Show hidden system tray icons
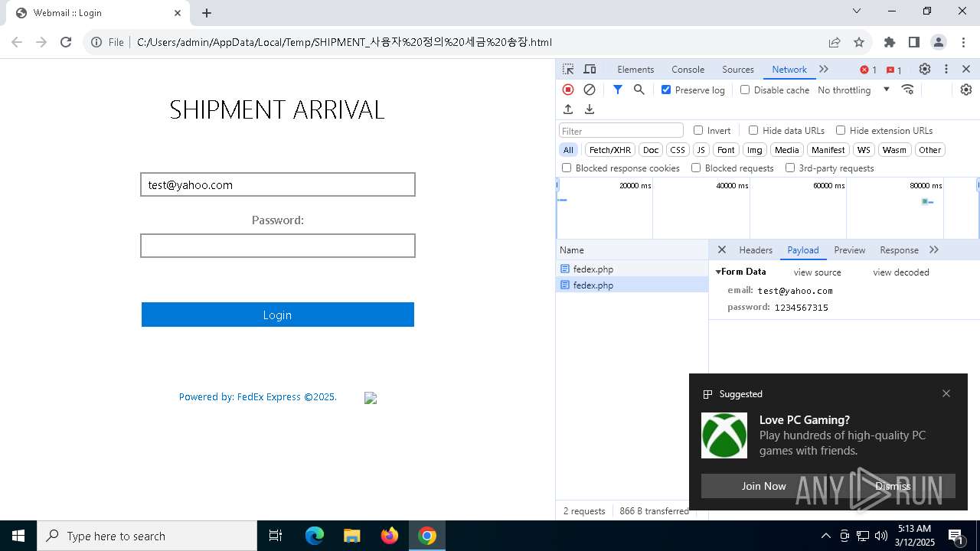980x551 pixels. pos(825,536)
